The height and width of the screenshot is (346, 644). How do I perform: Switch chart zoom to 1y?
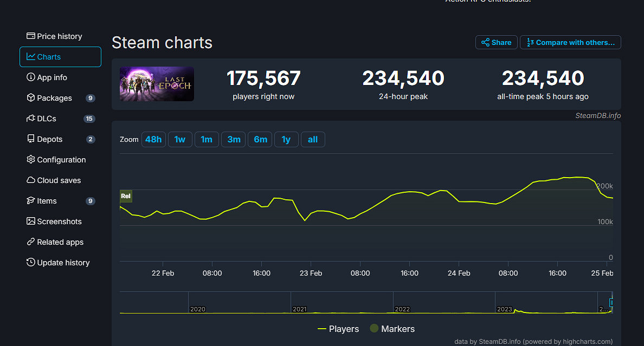(x=286, y=139)
